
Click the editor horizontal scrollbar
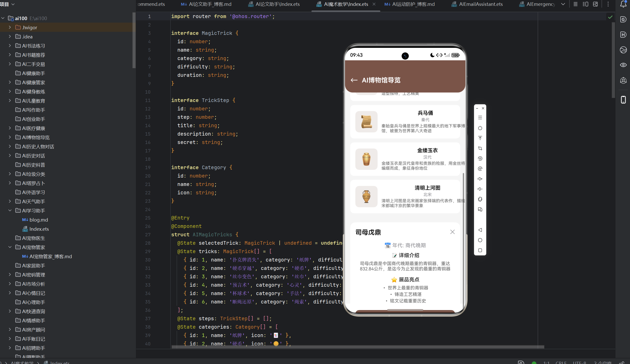(358, 347)
